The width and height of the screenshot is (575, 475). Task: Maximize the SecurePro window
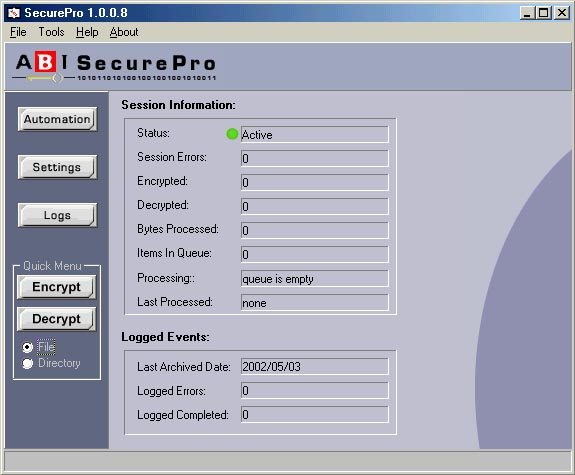[x=543, y=13]
